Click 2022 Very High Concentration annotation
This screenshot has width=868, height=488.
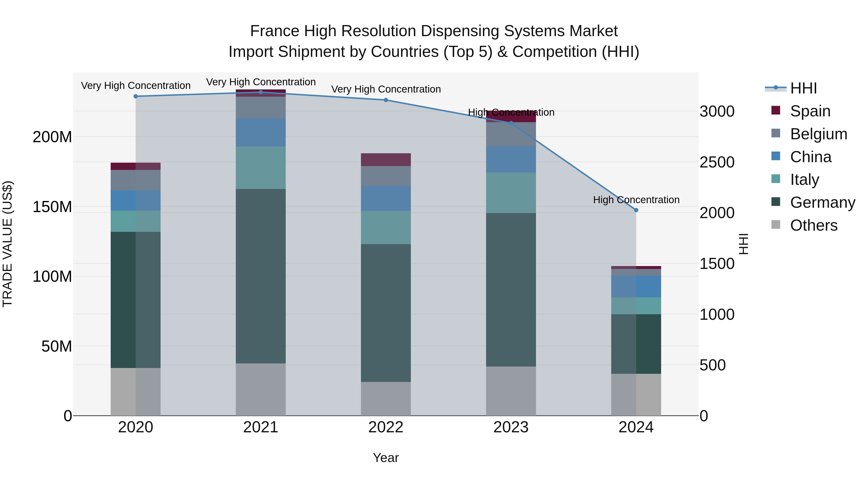[x=386, y=89]
